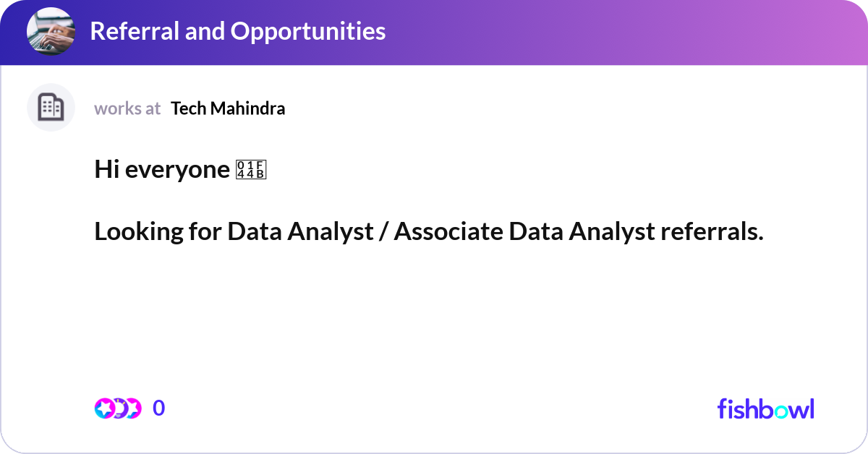
Task: Open the Referral and Opportunities bowl title
Action: click(x=237, y=31)
